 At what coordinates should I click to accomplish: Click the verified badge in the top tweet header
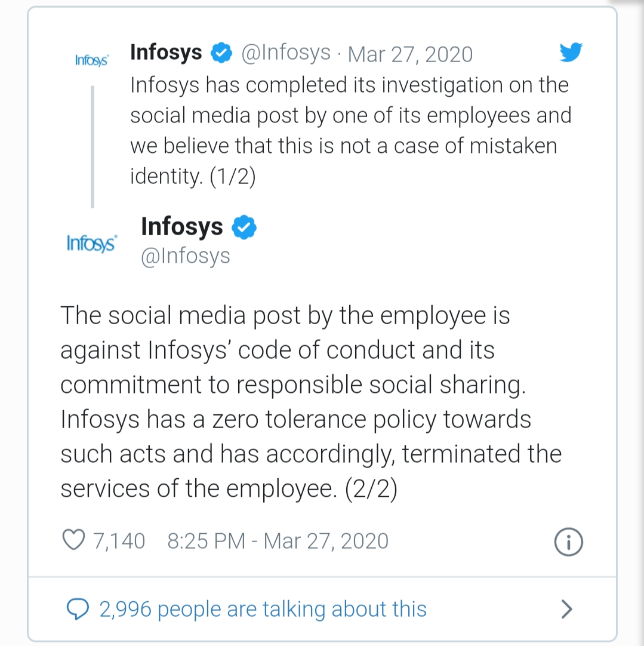pos(222,53)
